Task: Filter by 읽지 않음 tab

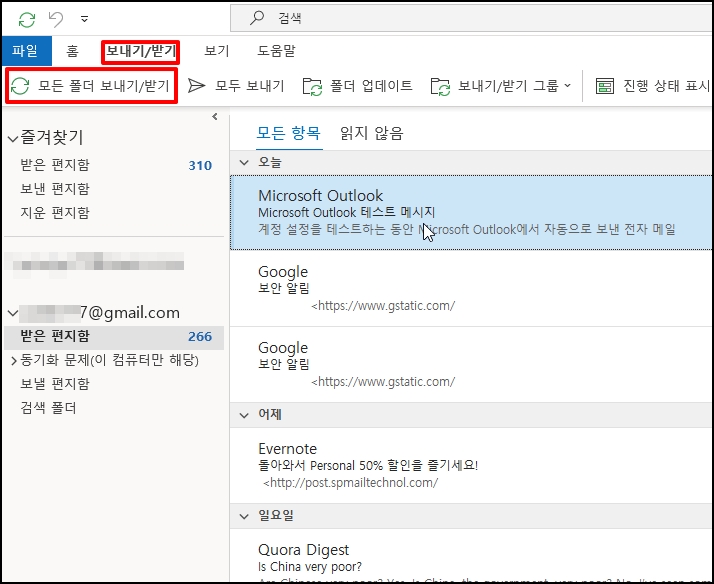Action: click(372, 134)
